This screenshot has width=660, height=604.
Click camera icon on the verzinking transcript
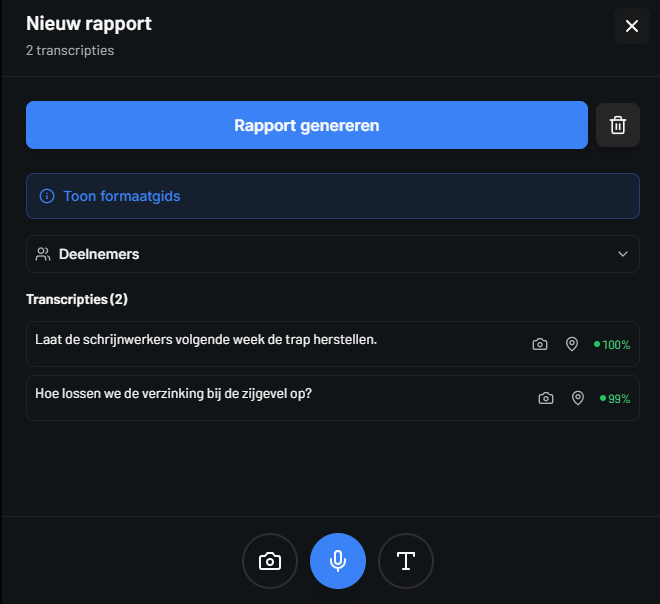546,398
